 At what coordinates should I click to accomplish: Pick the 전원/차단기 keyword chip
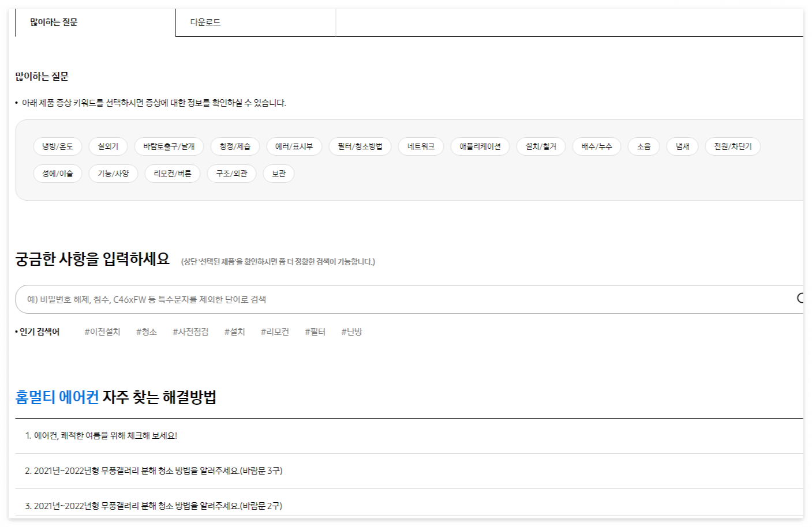[733, 146]
